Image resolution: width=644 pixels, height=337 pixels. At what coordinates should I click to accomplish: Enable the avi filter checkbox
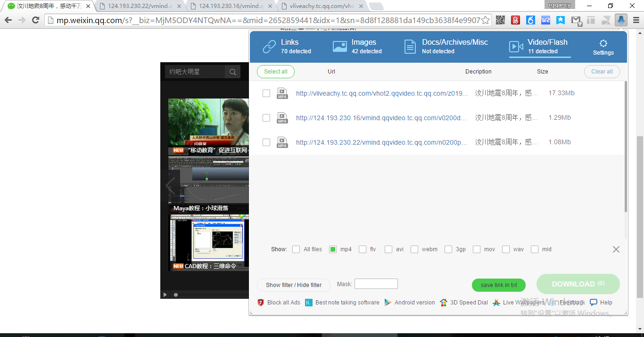388,249
